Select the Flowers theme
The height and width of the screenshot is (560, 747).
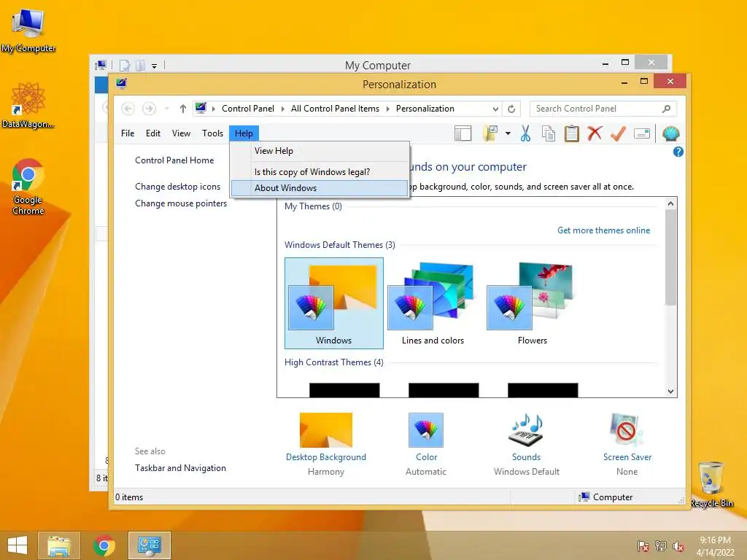pos(532,303)
